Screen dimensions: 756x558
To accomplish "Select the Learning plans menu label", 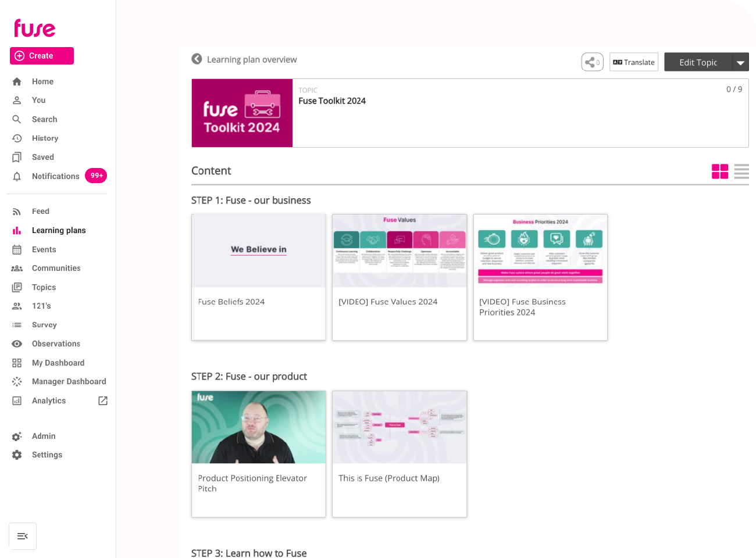I will pyautogui.click(x=59, y=231).
